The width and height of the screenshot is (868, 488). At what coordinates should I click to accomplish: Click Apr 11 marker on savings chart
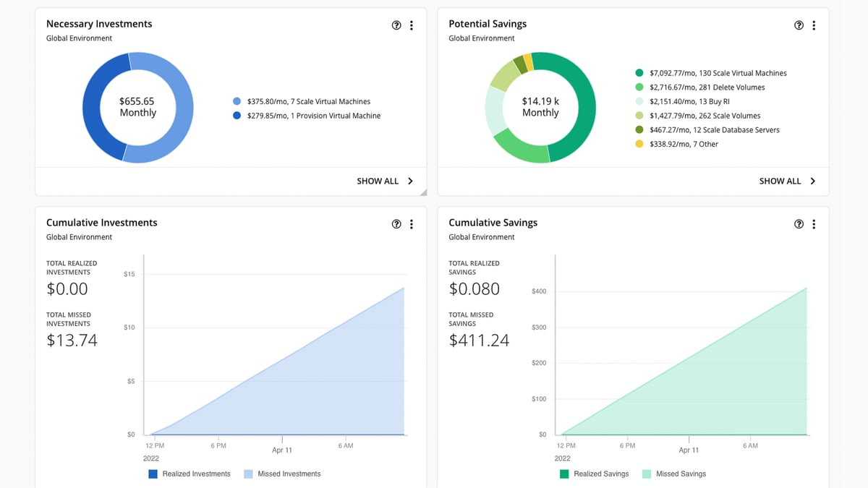(689, 450)
